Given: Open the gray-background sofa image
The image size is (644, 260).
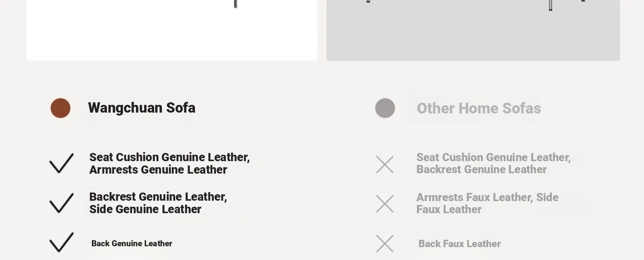Looking at the screenshot, I should click(x=473, y=30).
